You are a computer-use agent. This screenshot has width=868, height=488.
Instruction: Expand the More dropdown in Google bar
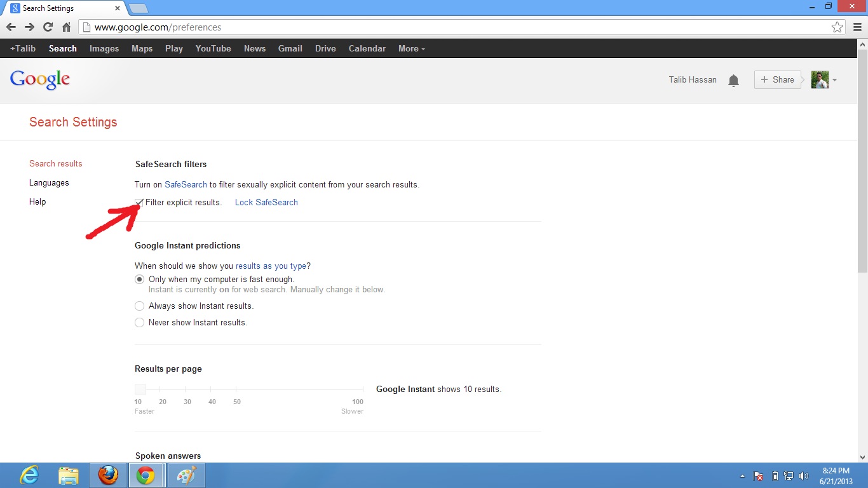pos(411,48)
